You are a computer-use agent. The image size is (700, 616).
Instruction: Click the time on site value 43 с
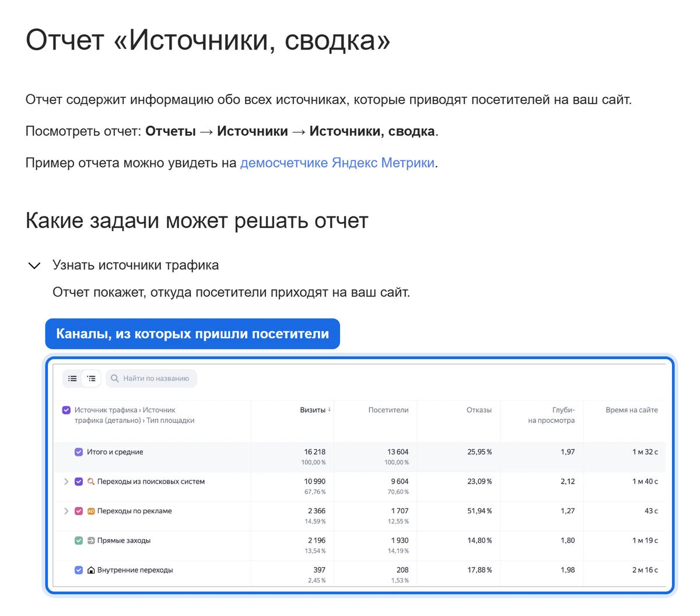[x=651, y=511]
